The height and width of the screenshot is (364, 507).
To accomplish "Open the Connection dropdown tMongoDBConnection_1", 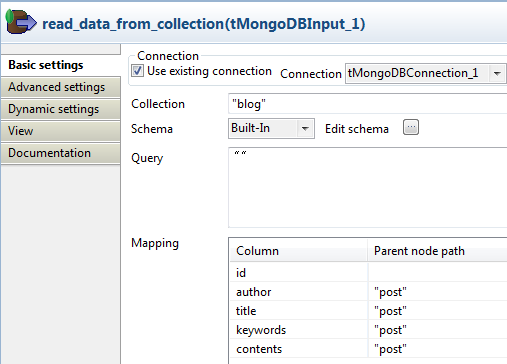I will (425, 73).
